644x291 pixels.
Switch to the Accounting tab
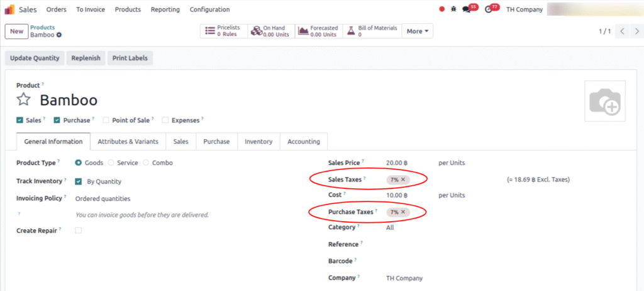tap(303, 142)
